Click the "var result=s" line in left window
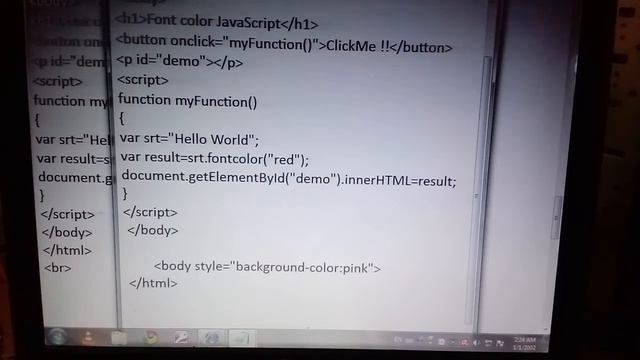Viewport: 640px width, 360px height. click(x=73, y=158)
